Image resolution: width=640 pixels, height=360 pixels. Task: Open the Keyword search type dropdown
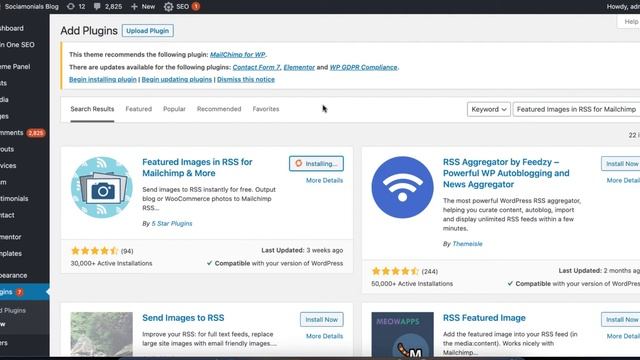(489, 109)
